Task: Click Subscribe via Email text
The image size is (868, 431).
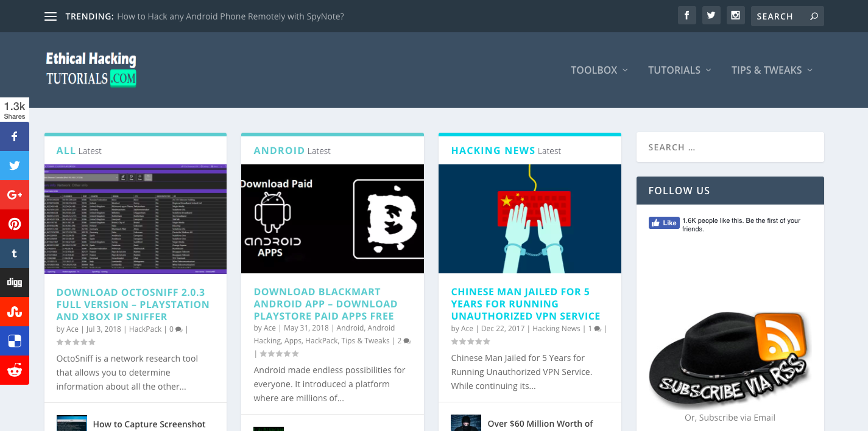Action: tap(730, 418)
